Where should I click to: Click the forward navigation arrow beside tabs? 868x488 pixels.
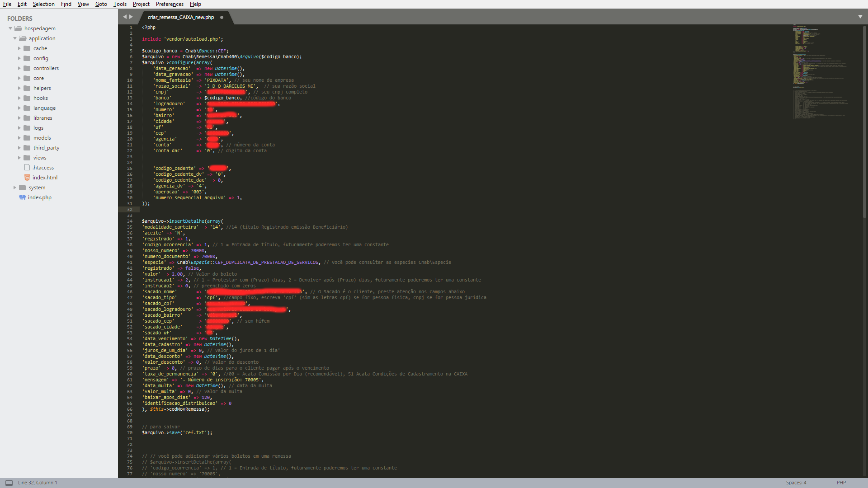131,17
